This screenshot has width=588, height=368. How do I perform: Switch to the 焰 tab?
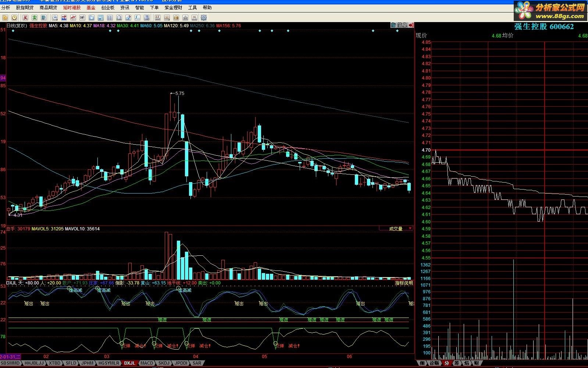coord(466,363)
